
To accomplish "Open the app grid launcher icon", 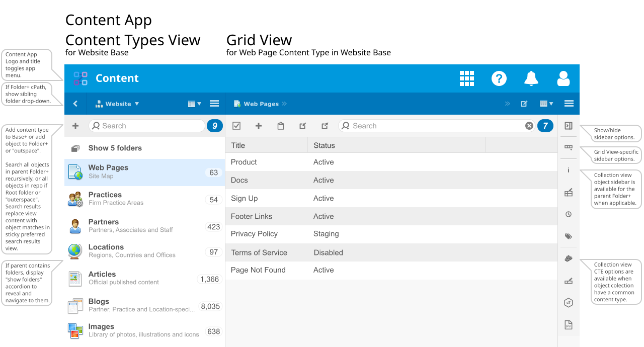I will click(467, 78).
